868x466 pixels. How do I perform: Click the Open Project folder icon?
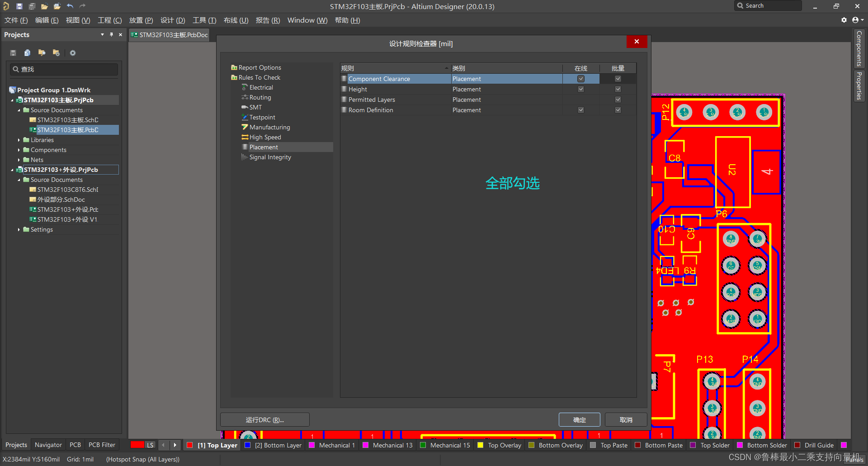click(57, 6)
